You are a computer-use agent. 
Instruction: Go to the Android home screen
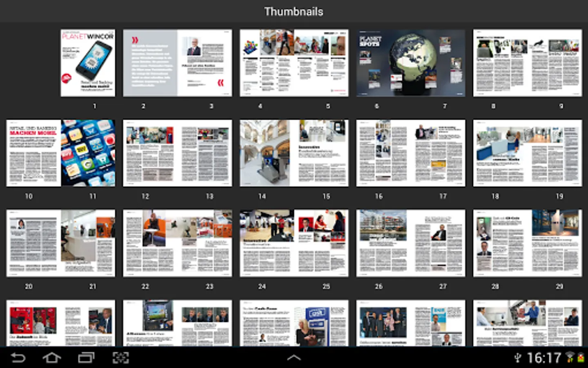point(51,358)
